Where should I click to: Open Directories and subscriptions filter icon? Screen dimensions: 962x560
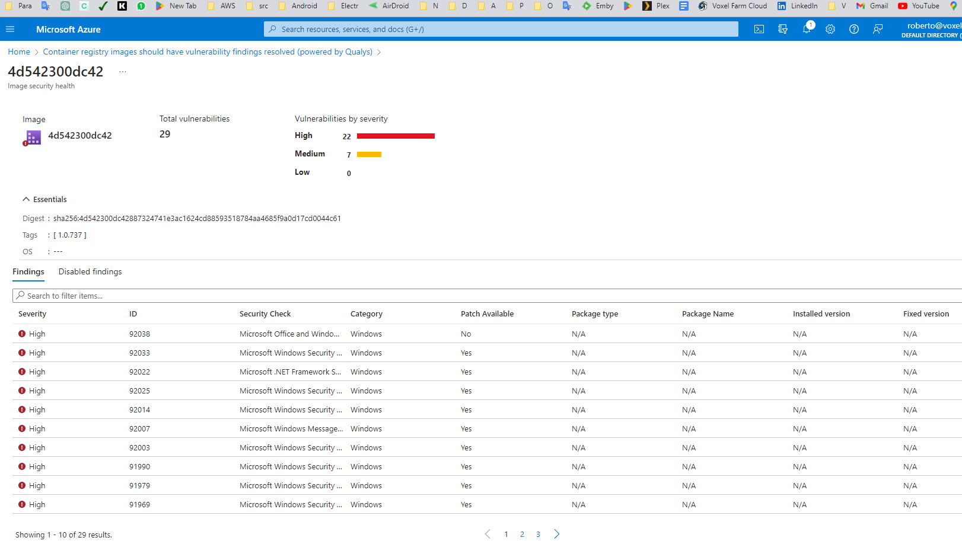783,29
